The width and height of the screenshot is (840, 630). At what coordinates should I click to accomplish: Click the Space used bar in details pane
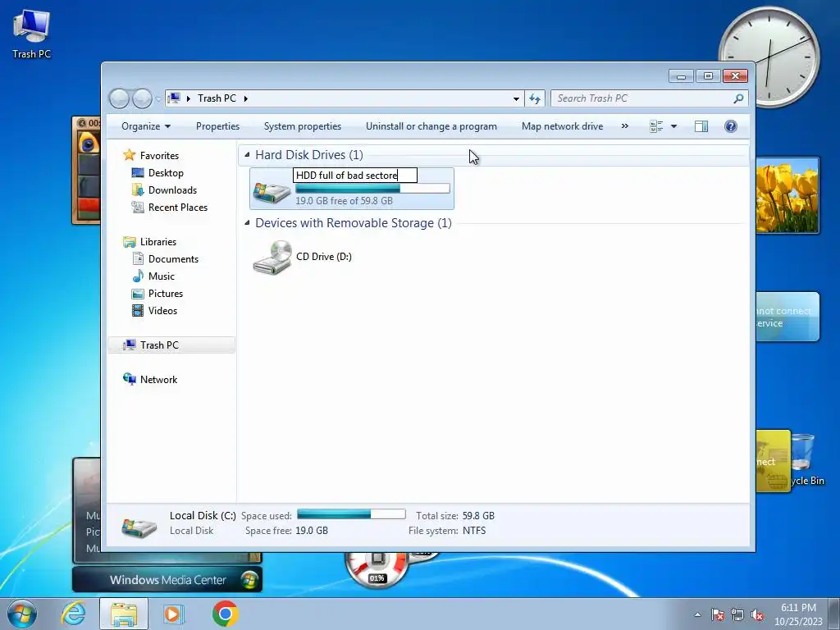(351, 514)
